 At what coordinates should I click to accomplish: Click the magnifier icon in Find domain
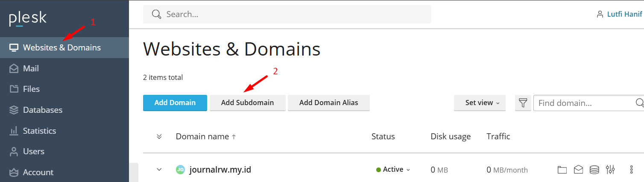coord(639,103)
